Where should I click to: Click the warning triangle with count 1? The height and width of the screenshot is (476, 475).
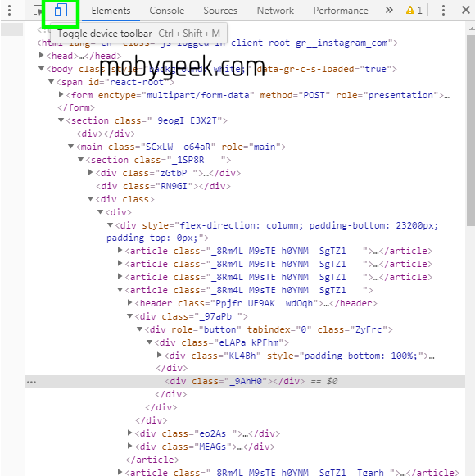[414, 11]
